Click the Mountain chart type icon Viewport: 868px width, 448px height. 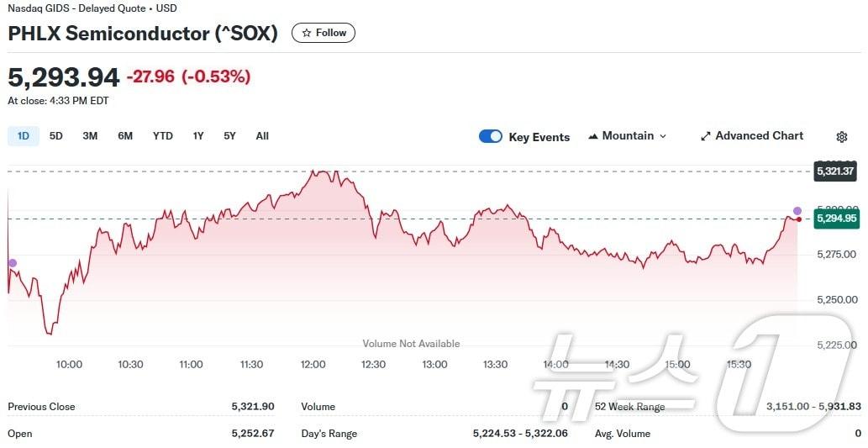(593, 136)
